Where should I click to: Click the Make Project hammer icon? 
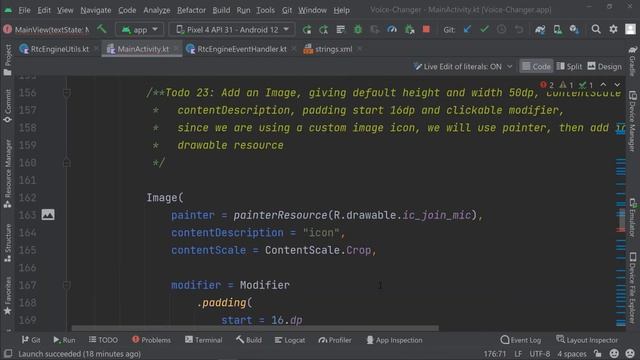[101, 29]
